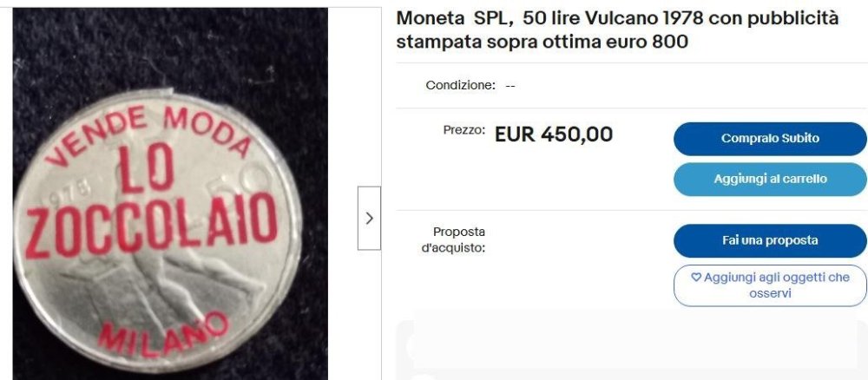The width and height of the screenshot is (868, 380).
Task: Select the EUR 450,00 price text
Action: click(x=554, y=134)
